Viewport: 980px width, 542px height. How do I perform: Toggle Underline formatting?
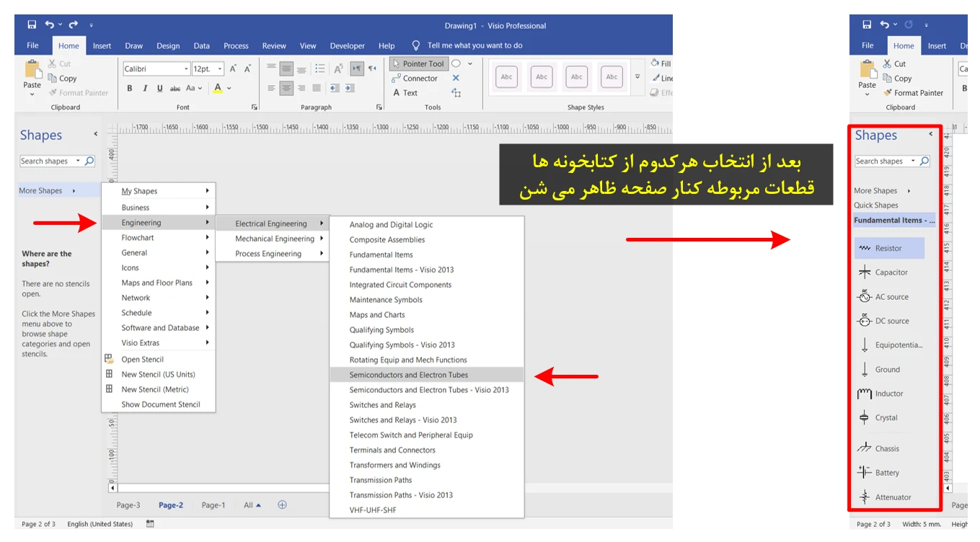(159, 89)
